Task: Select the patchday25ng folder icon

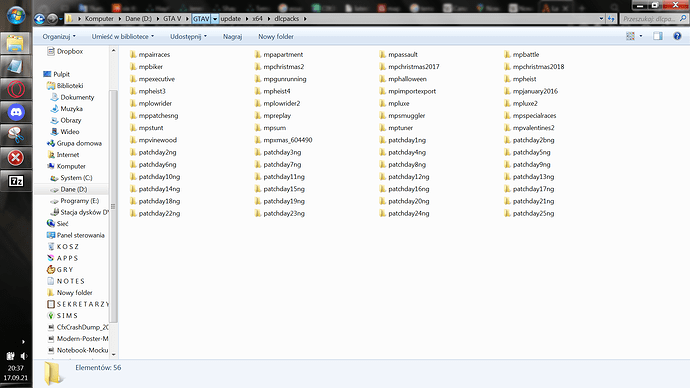Action: tap(507, 213)
